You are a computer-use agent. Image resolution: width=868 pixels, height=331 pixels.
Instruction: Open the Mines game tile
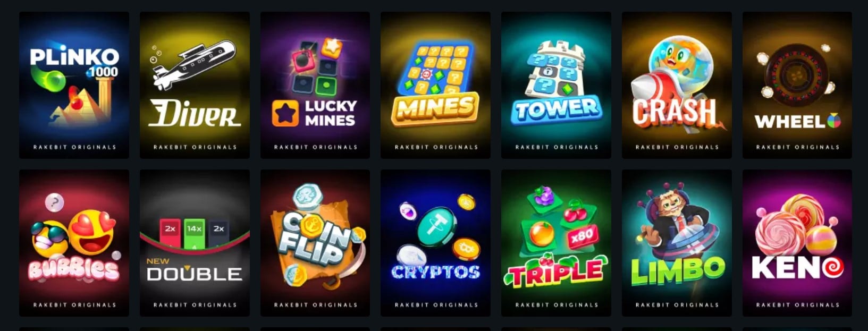coord(435,85)
